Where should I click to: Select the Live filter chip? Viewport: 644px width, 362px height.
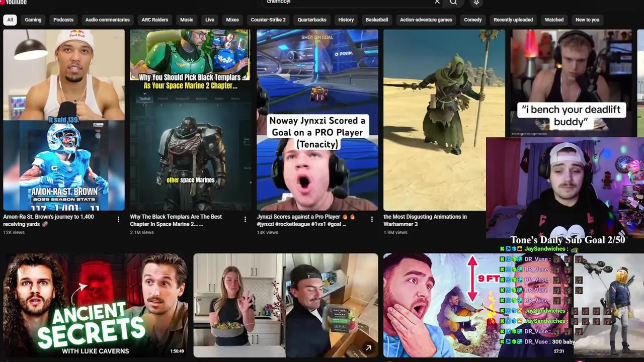click(210, 20)
